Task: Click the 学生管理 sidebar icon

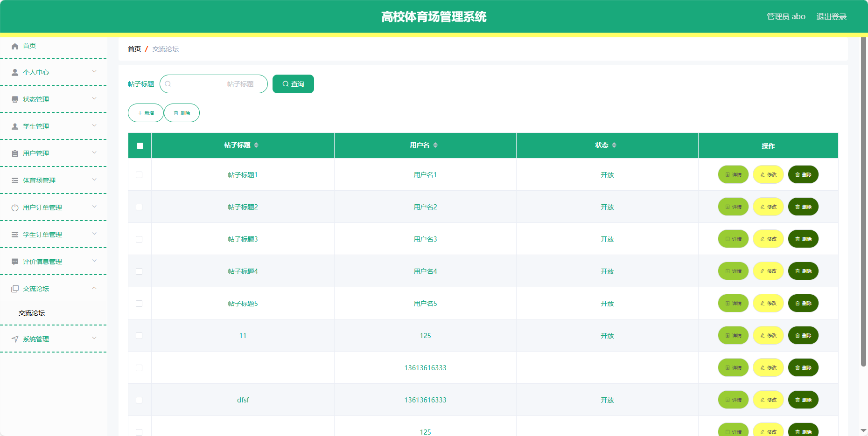Action: pos(15,127)
